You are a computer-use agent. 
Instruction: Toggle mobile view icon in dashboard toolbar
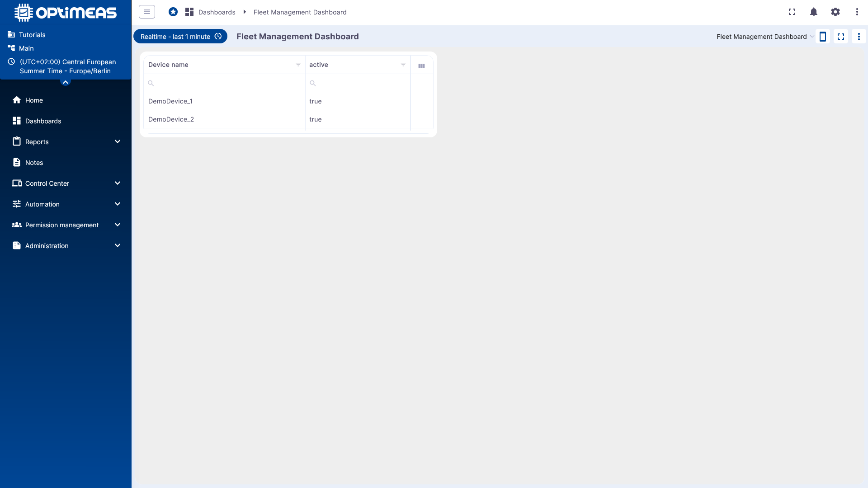(823, 37)
